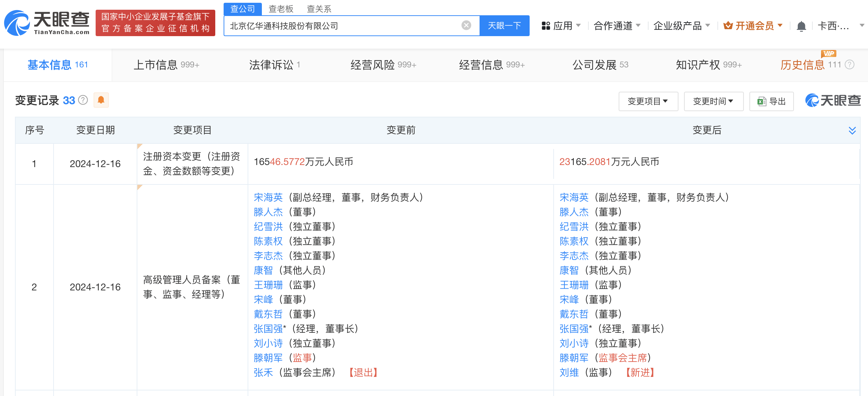This screenshot has width=868, height=396.
Task: Switch to 上市信息 tab
Action: (166, 65)
